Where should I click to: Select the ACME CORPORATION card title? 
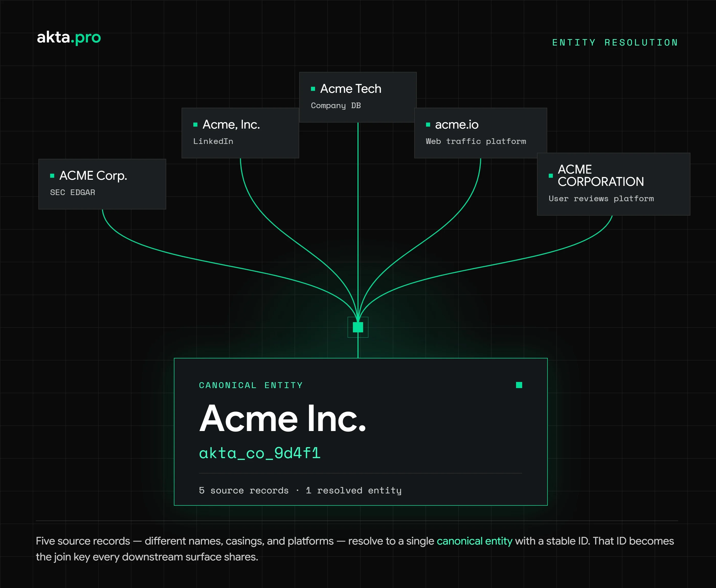pyautogui.click(x=601, y=175)
